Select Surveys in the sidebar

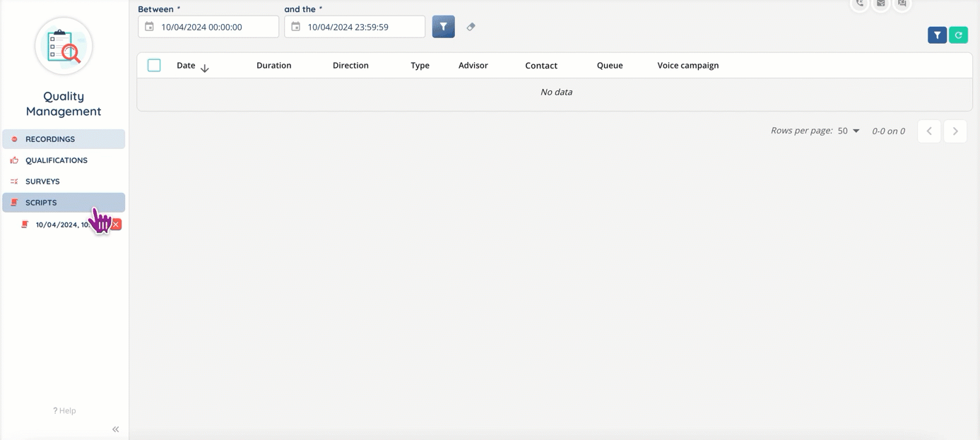tap(42, 182)
